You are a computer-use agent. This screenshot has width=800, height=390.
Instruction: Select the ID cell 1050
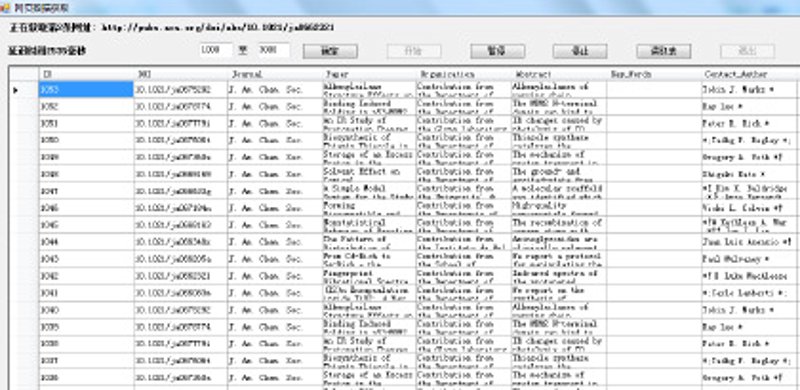point(86,140)
